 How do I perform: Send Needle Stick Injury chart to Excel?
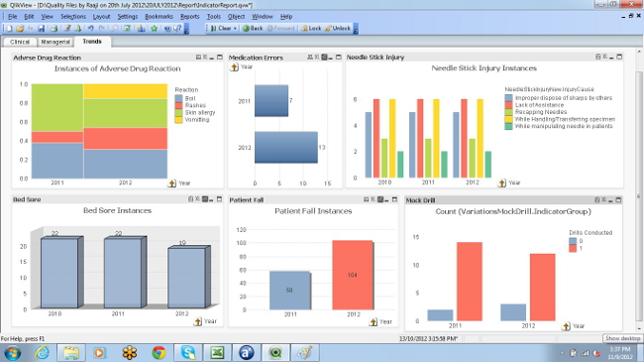click(604, 57)
